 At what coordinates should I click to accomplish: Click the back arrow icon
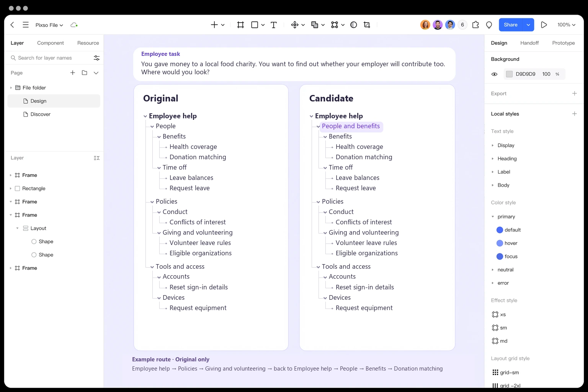[x=12, y=25]
